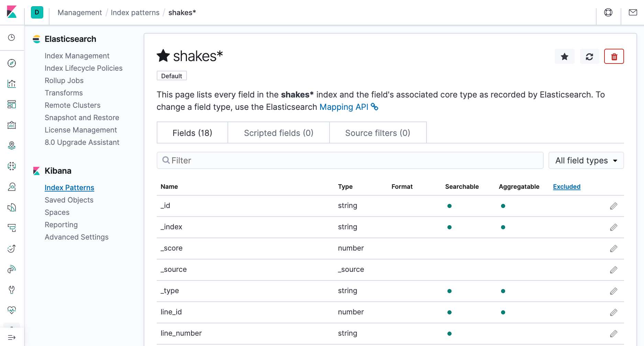Open Stack Monitoring heartbeat icon
Viewport: 644px width, 346px height.
pyautogui.click(x=12, y=310)
